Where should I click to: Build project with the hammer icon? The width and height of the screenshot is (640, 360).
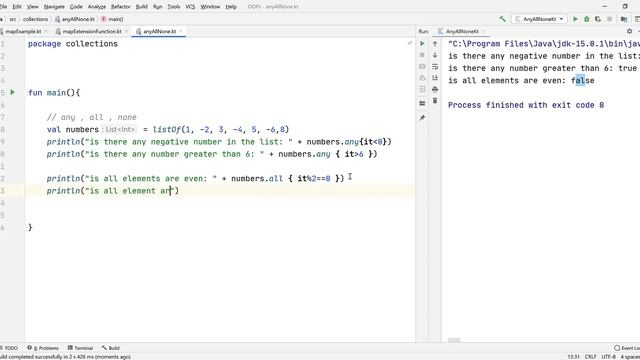point(502,19)
